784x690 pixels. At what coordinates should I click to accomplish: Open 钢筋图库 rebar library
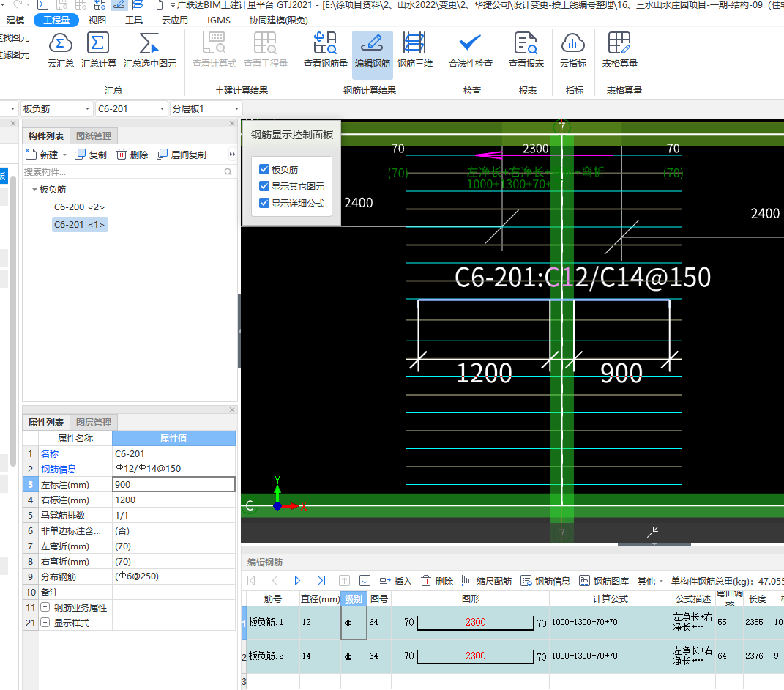(604, 580)
